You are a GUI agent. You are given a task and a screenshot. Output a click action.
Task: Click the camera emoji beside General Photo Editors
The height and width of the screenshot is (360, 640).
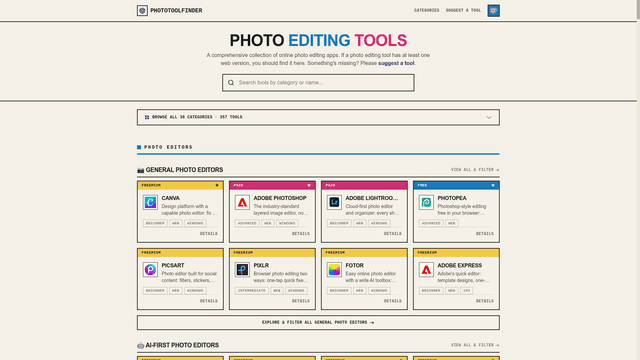[140, 170]
